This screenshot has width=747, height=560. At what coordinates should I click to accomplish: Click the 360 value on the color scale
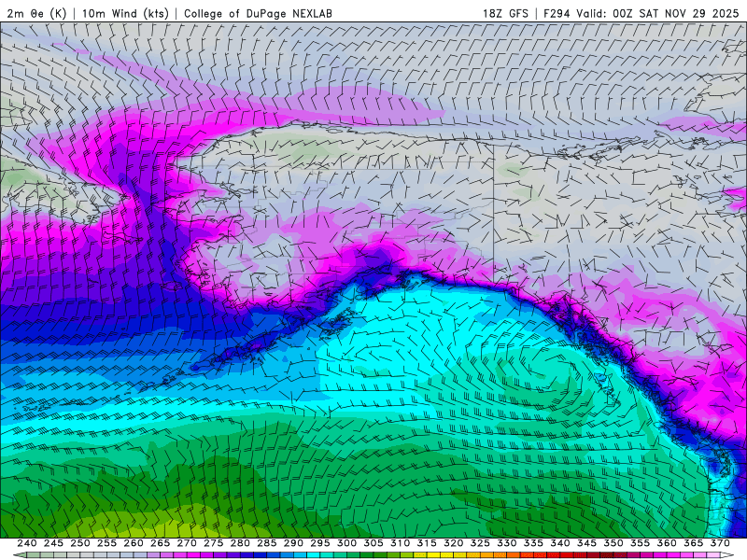(667, 543)
